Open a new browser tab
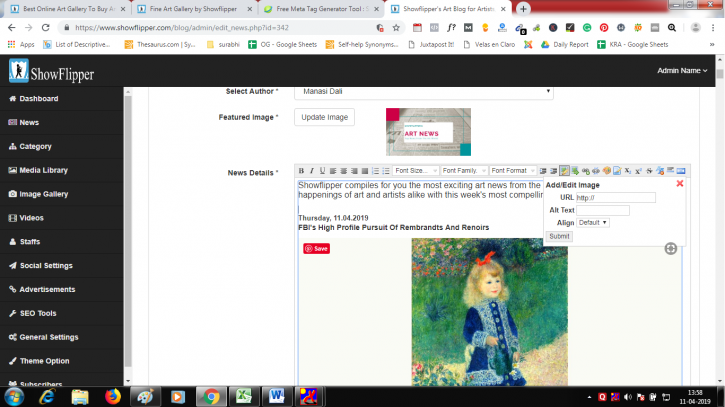 click(x=523, y=9)
